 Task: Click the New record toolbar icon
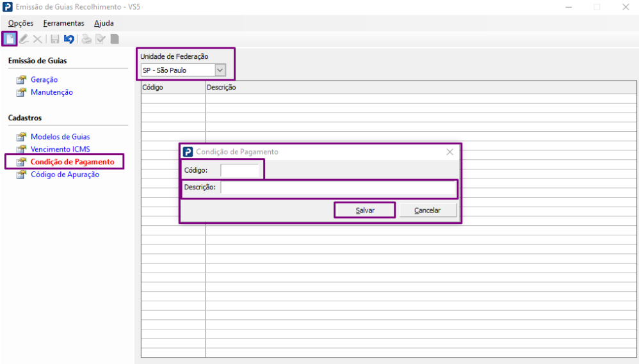point(10,39)
